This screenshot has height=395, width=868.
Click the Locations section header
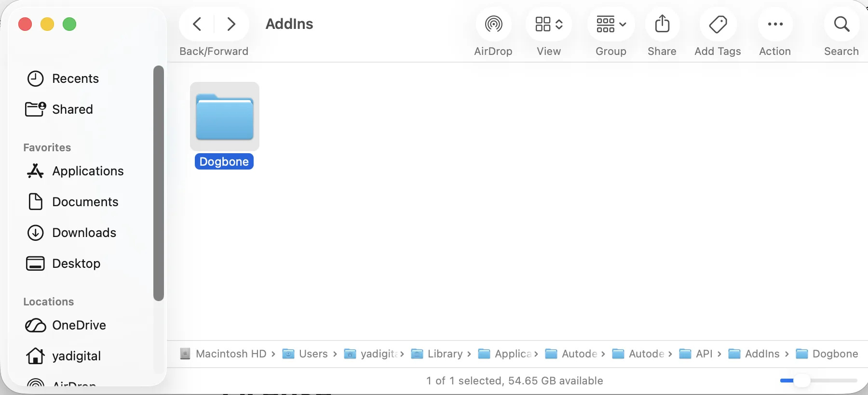coord(49,302)
